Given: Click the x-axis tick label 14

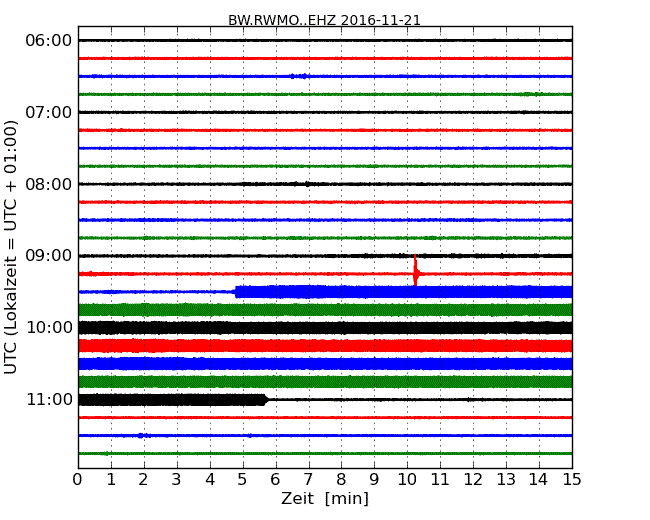Looking at the screenshot, I should [x=539, y=479].
